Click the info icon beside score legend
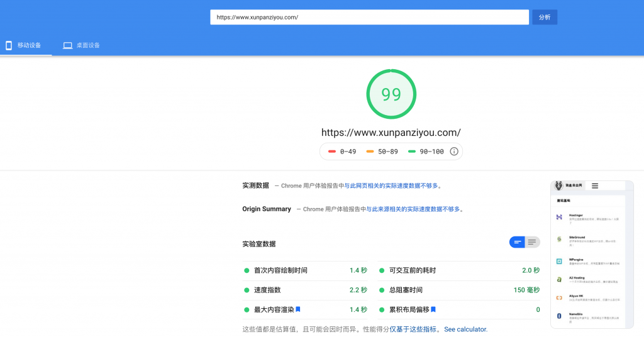The height and width of the screenshot is (337, 644). tap(454, 152)
